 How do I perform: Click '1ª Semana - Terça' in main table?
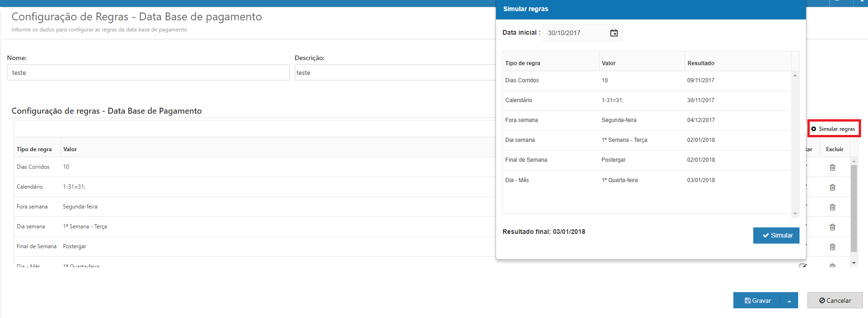(x=85, y=226)
